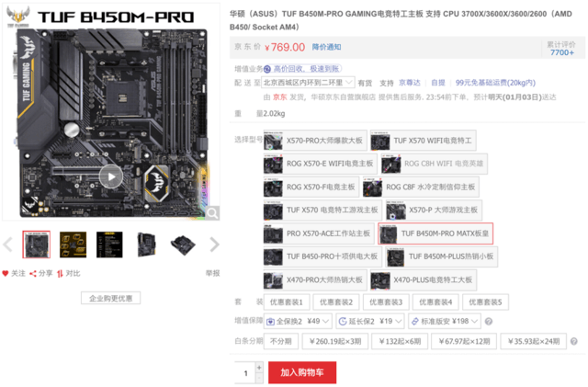Image resolution: width=588 pixels, height=387 pixels.
Task: Click the 对比 compare icon
Action: pos(60,274)
